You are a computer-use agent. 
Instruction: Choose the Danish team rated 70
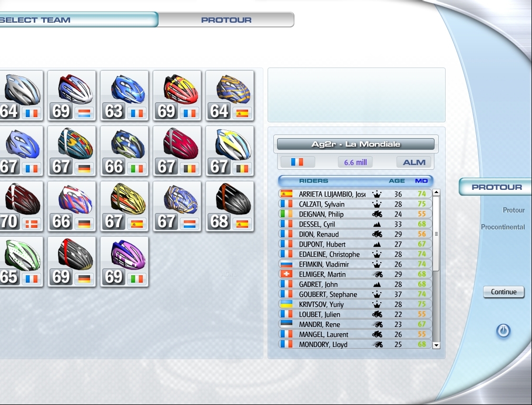[21, 206]
